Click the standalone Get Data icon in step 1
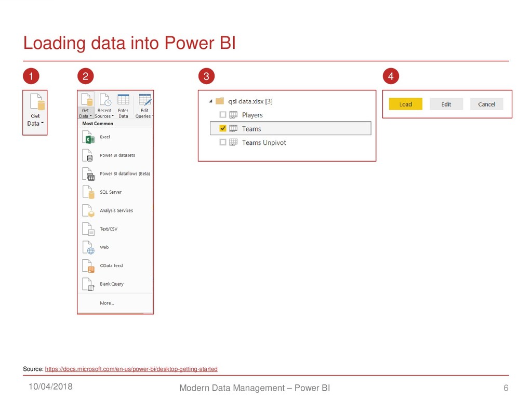The width and height of the screenshot is (532, 399). click(37, 102)
